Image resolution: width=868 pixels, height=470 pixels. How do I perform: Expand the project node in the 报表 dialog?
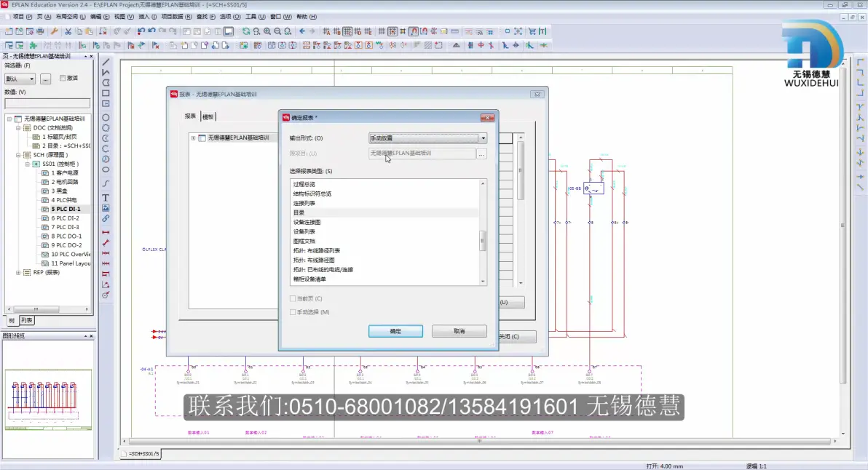(x=193, y=138)
